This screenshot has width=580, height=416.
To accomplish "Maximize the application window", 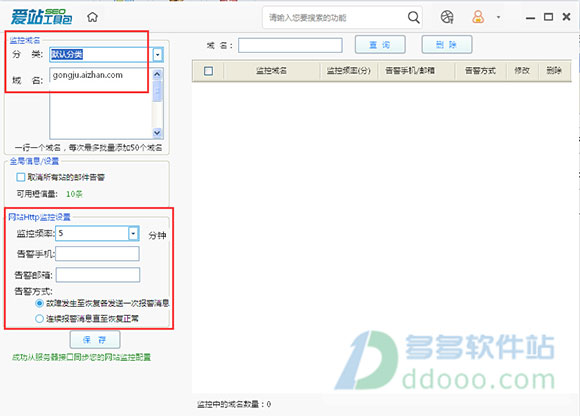I will click(x=548, y=17).
